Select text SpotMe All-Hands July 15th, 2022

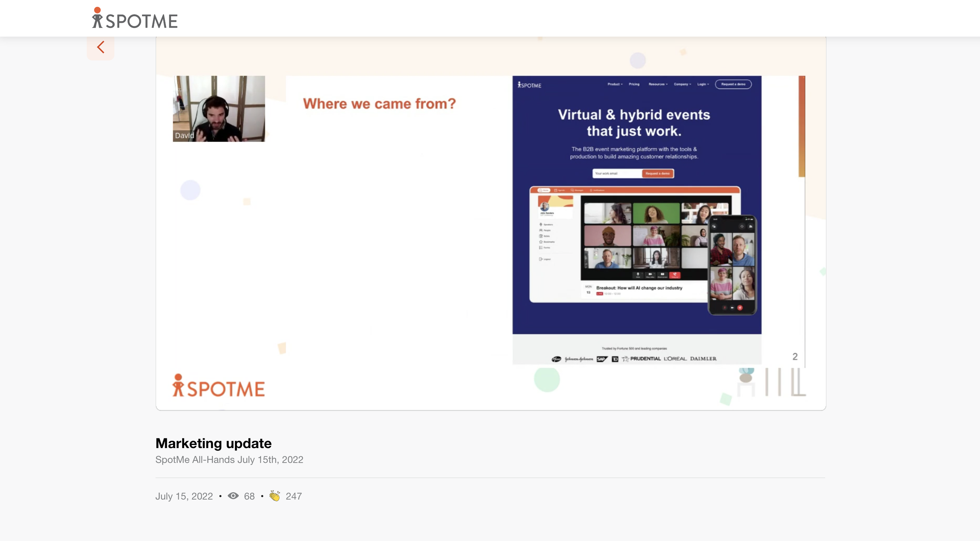pyautogui.click(x=229, y=459)
